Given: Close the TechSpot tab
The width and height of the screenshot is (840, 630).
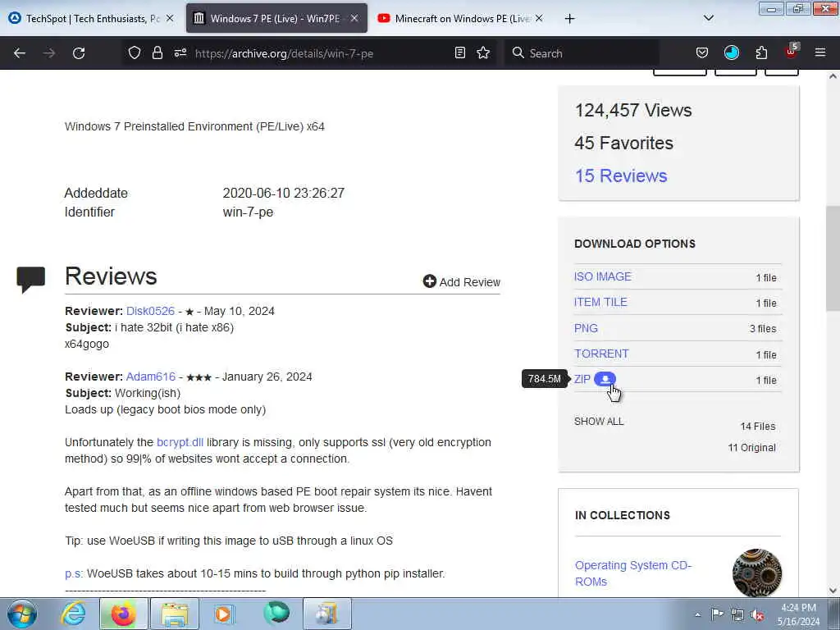Looking at the screenshot, I should point(169,18).
